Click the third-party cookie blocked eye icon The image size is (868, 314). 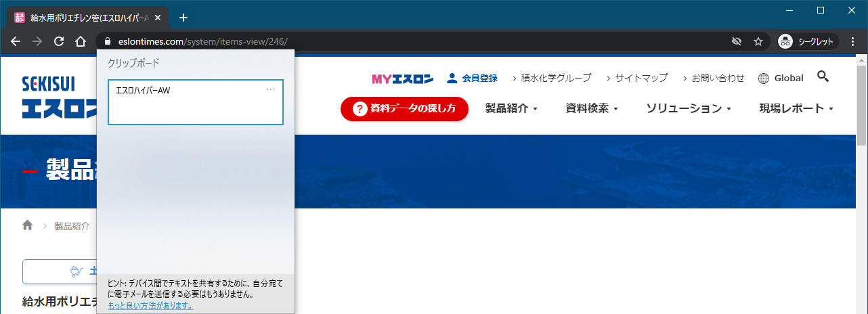tap(737, 41)
